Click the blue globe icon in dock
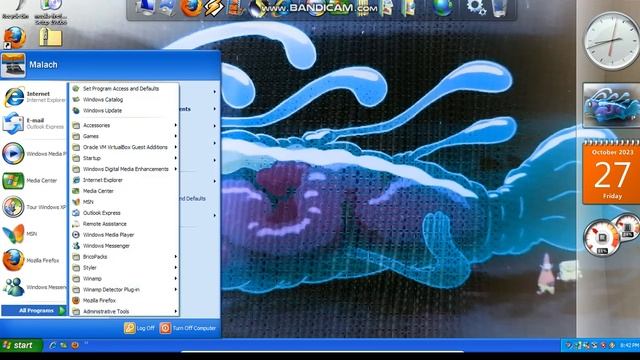Viewport: 640px width, 360px height. (x=442, y=8)
